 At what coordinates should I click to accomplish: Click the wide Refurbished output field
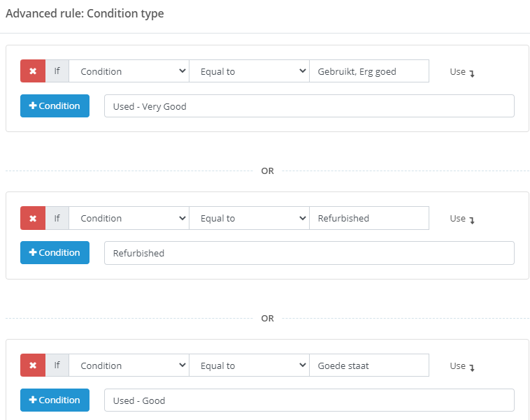309,253
